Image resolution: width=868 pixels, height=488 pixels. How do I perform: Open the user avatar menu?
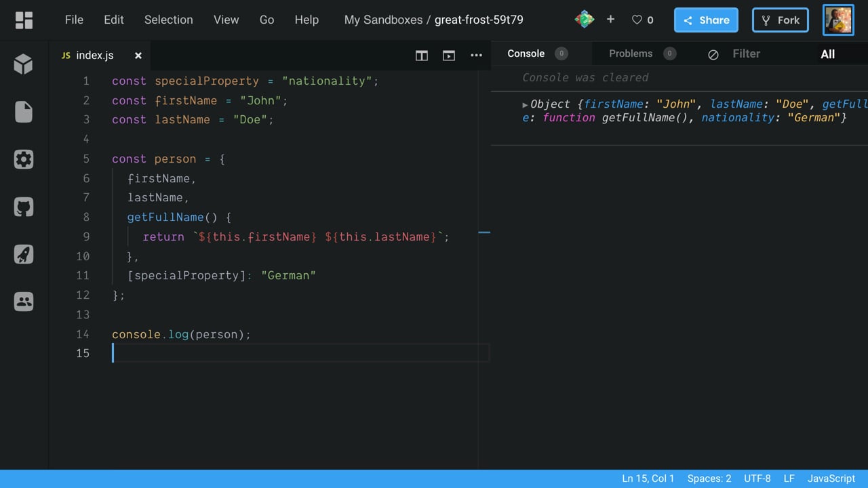(838, 20)
